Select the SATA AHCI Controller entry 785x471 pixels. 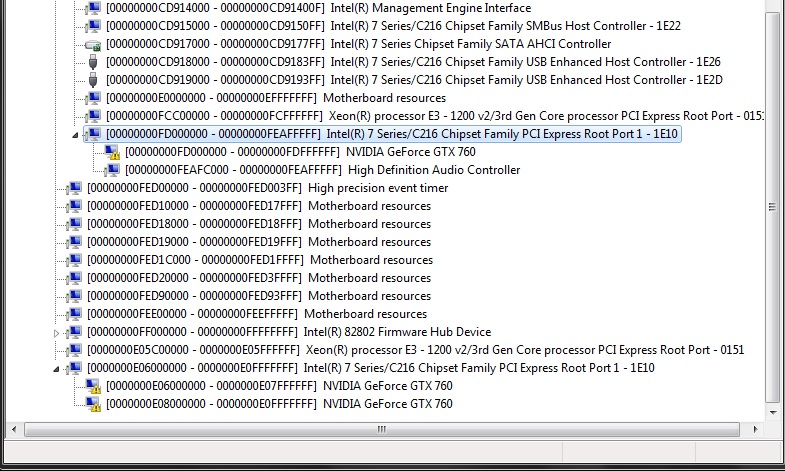point(358,44)
